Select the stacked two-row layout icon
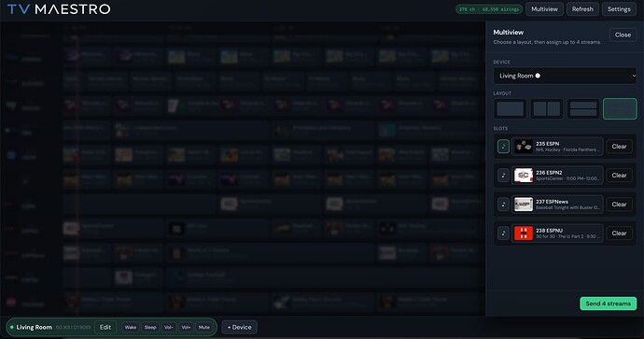644x339 pixels. (x=583, y=109)
